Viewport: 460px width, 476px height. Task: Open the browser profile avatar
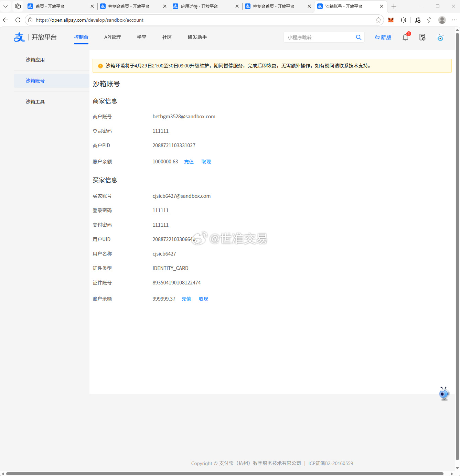click(x=442, y=20)
